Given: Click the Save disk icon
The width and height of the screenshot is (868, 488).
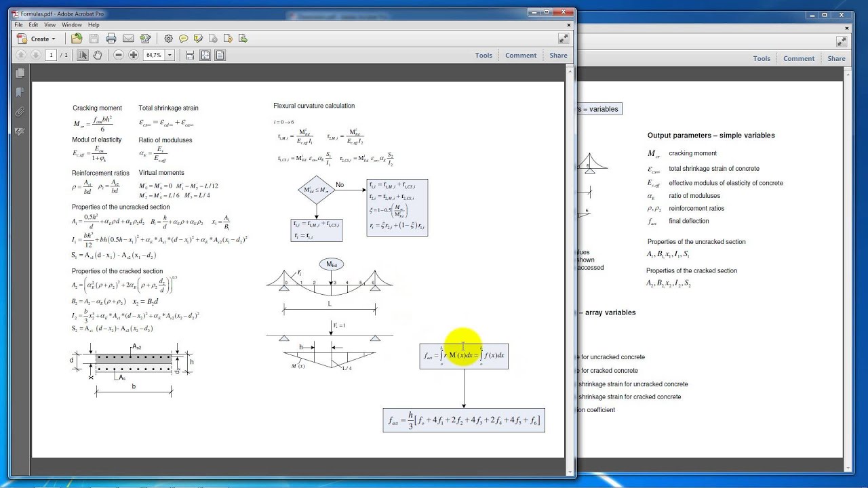Looking at the screenshot, I should pos(94,39).
